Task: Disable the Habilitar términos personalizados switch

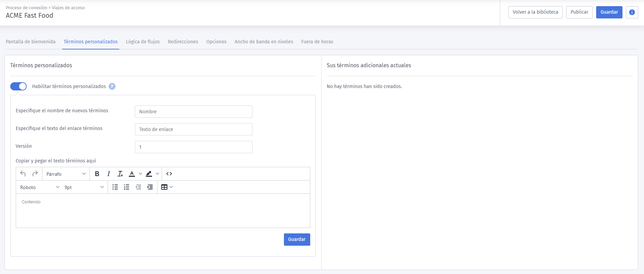Action: (18, 86)
